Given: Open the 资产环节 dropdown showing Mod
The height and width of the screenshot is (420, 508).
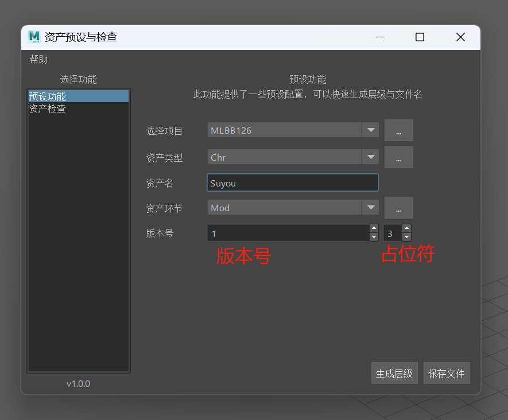Looking at the screenshot, I should click(293, 208).
